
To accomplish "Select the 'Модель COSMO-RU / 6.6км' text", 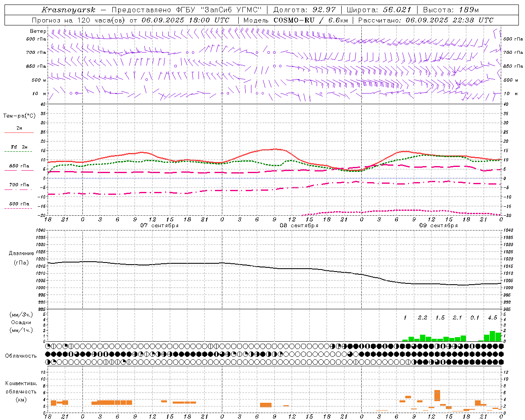I will 296,20.
